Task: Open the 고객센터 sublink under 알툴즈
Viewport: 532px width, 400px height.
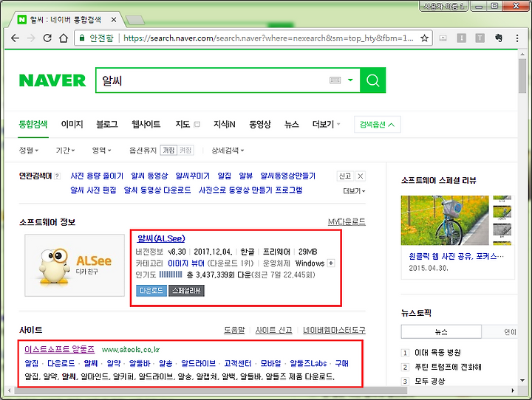Action: point(237,363)
